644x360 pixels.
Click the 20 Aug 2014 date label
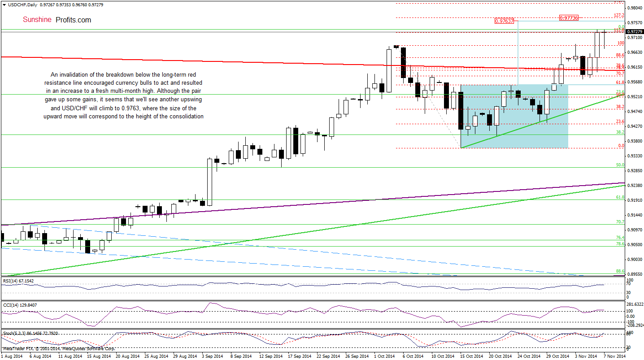(127, 356)
